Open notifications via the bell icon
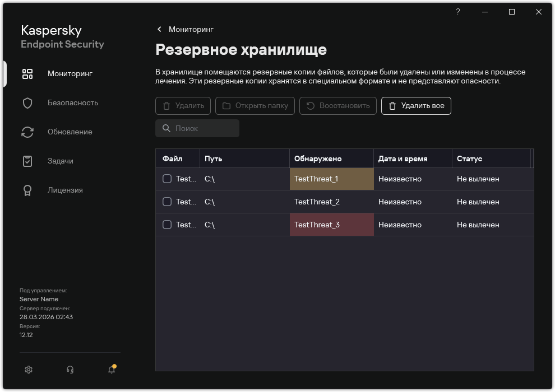 click(x=112, y=370)
